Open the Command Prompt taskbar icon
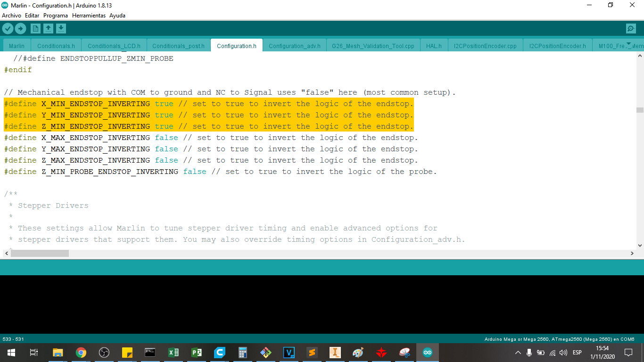Screen dimensions: 644x362 click(150, 353)
